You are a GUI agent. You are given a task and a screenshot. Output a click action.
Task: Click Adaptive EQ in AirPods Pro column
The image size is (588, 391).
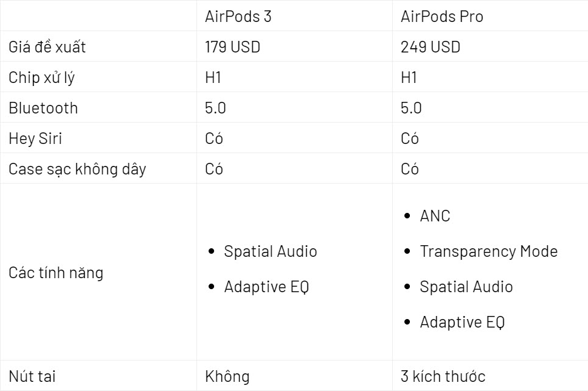tap(462, 322)
